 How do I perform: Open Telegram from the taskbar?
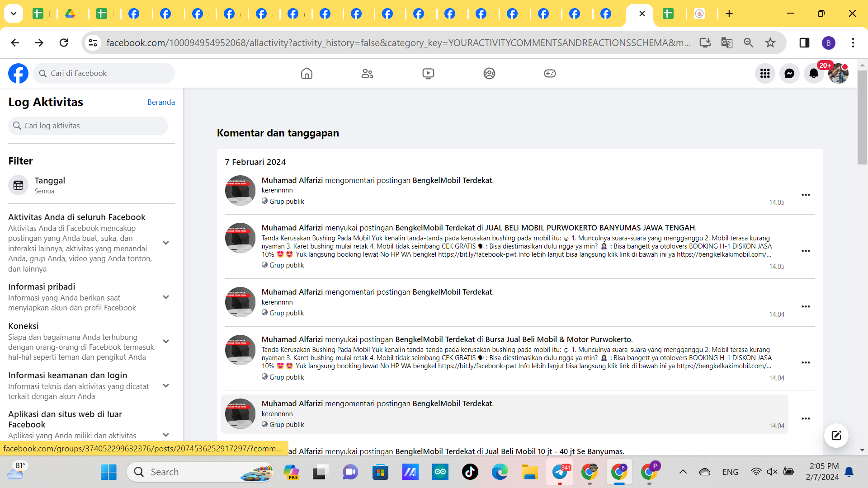(560, 472)
